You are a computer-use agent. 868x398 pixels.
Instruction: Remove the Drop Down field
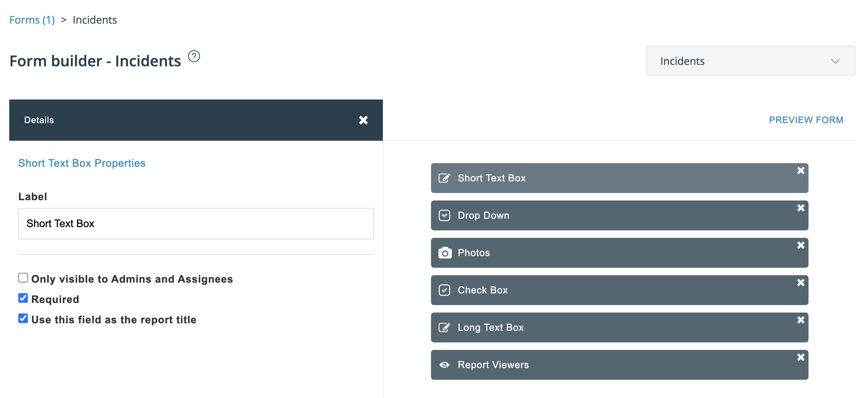(x=801, y=208)
